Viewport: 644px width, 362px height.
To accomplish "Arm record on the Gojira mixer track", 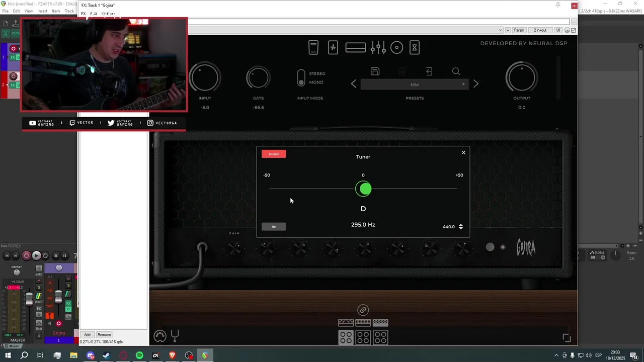I will coord(59,323).
